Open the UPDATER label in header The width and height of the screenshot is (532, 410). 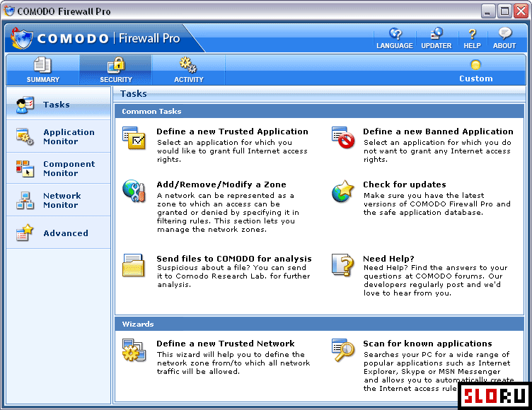point(436,45)
